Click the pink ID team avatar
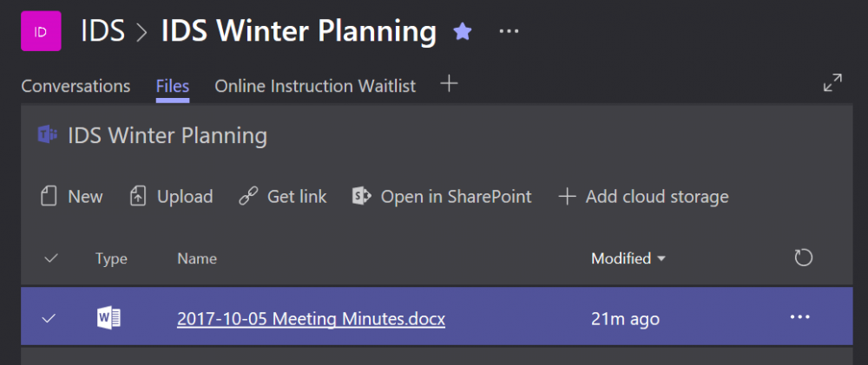 (41, 31)
